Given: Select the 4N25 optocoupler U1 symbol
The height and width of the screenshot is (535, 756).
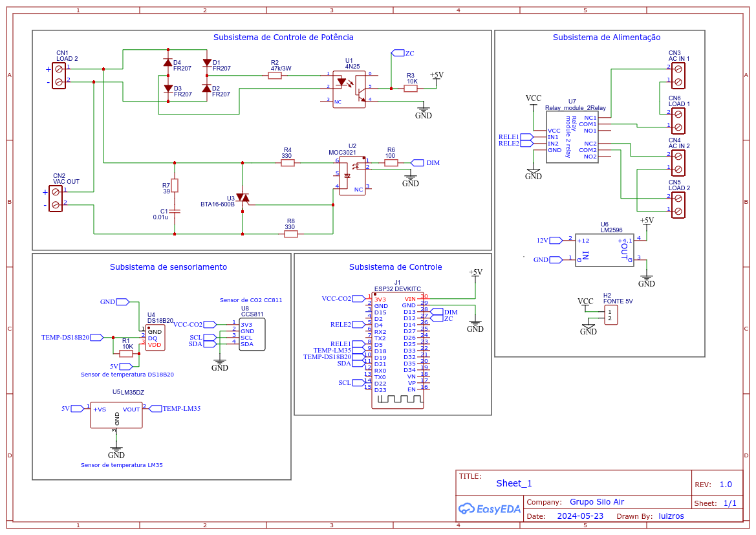Looking at the screenshot, I should [x=349, y=89].
